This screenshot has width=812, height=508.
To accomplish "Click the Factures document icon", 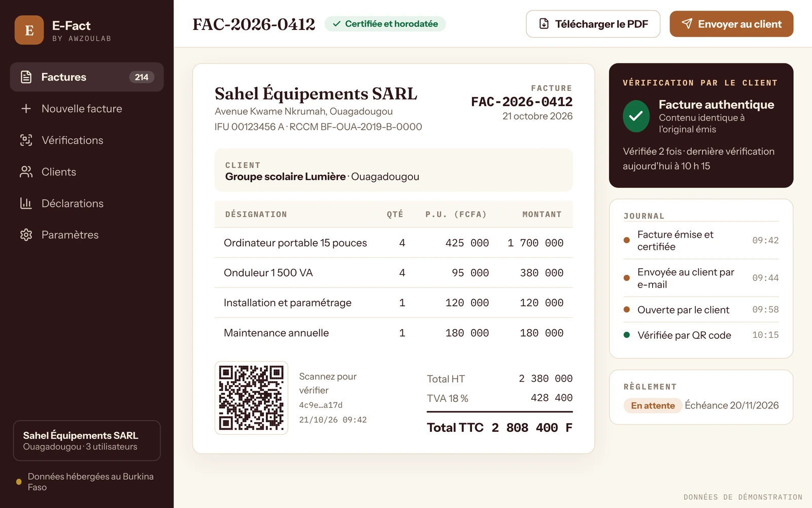I will pos(26,77).
